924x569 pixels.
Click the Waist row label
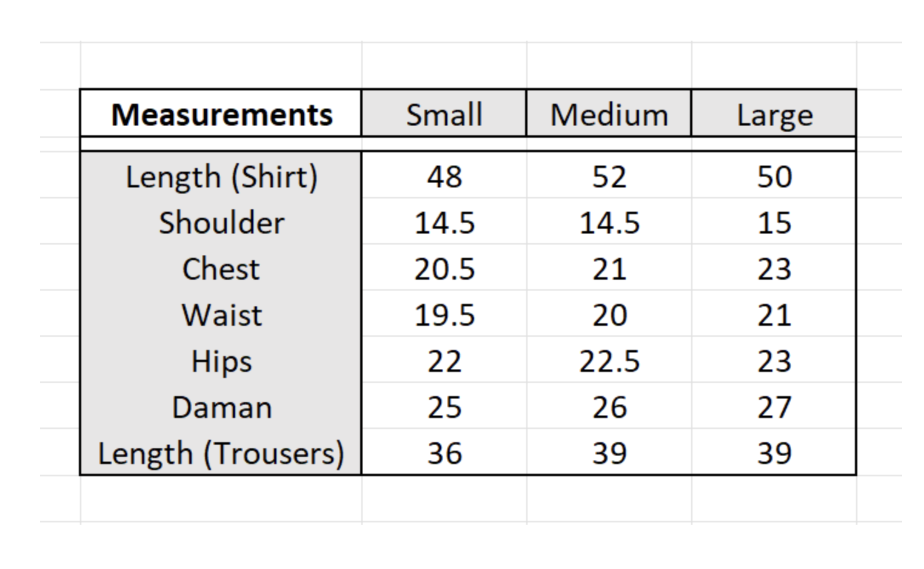(221, 315)
